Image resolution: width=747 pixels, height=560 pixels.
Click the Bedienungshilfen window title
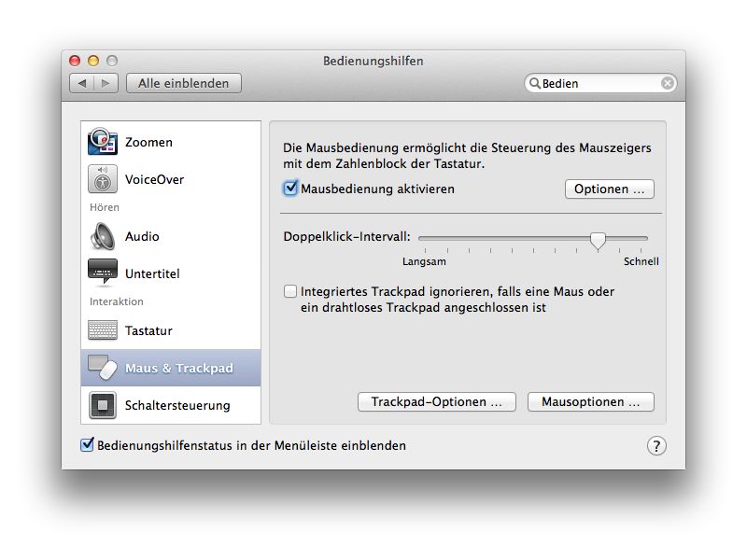pyautogui.click(x=373, y=61)
